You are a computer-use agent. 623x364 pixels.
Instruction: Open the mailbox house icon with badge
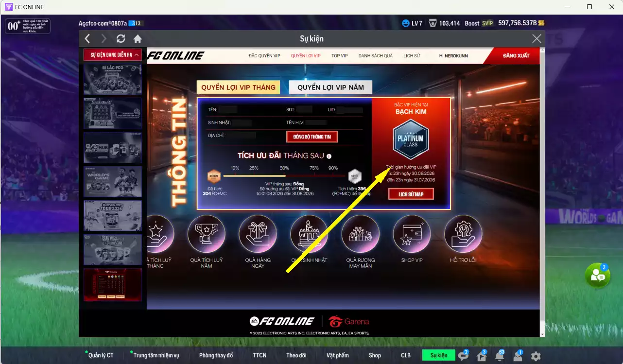[x=482, y=356]
